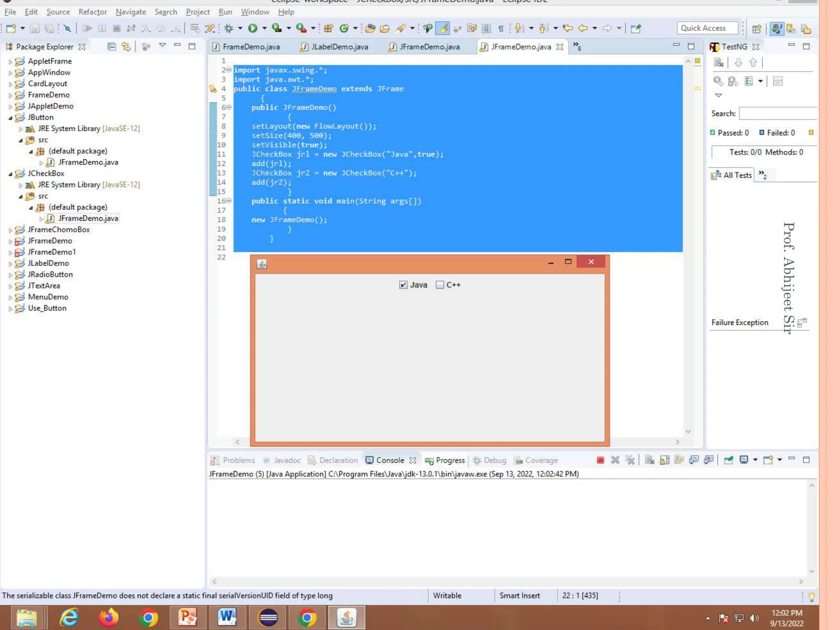The height and width of the screenshot is (630, 840).
Task: Open Firefox from the taskbar
Action: click(108, 618)
